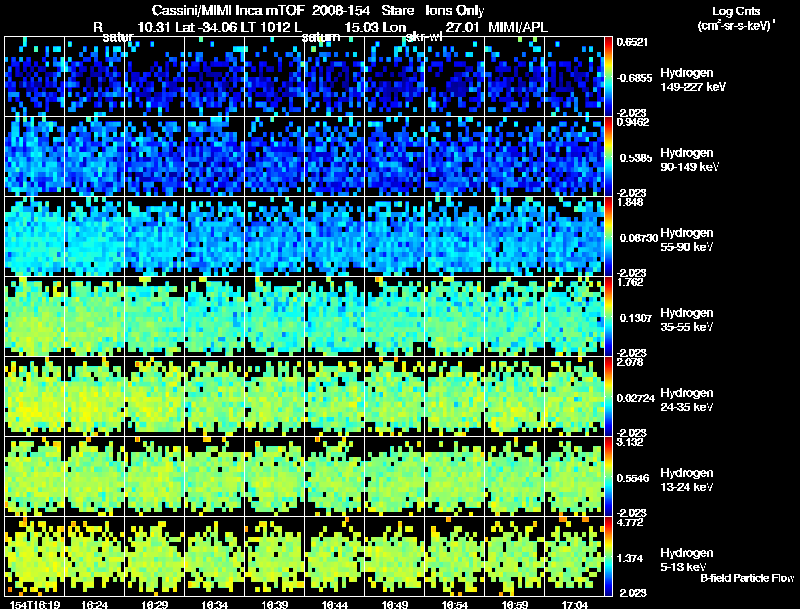800x609 pixels.
Task: Click the 17:04 time axis label
Action: [x=574, y=604]
